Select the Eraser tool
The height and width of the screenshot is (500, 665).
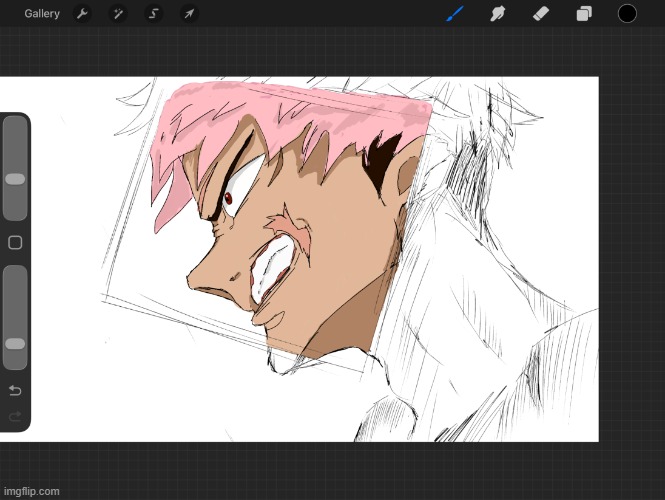click(540, 14)
